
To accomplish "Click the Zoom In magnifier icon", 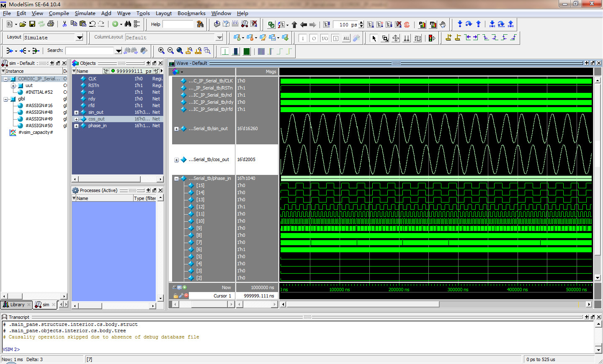I will pos(161,51).
